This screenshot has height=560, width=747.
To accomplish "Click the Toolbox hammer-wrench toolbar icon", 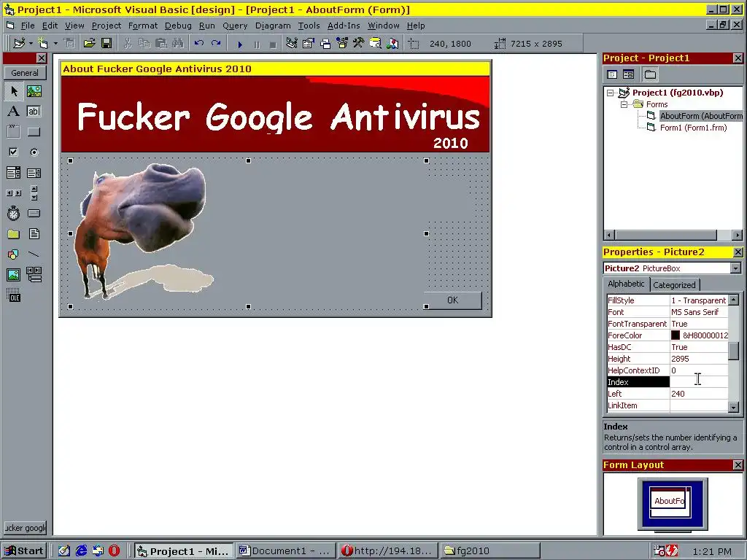I will 359,43.
